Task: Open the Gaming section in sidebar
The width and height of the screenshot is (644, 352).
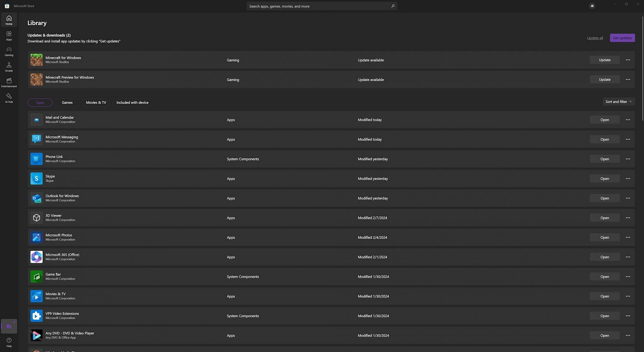Action: (x=9, y=51)
